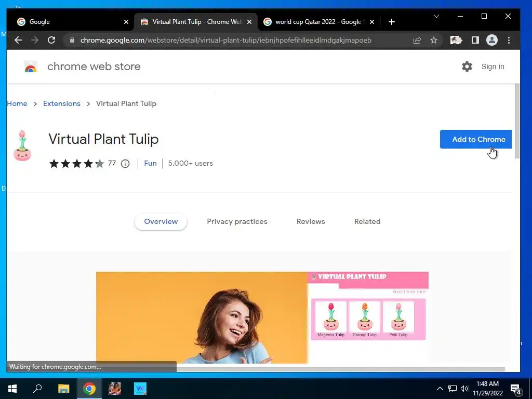Open the Related tab

coord(367,221)
